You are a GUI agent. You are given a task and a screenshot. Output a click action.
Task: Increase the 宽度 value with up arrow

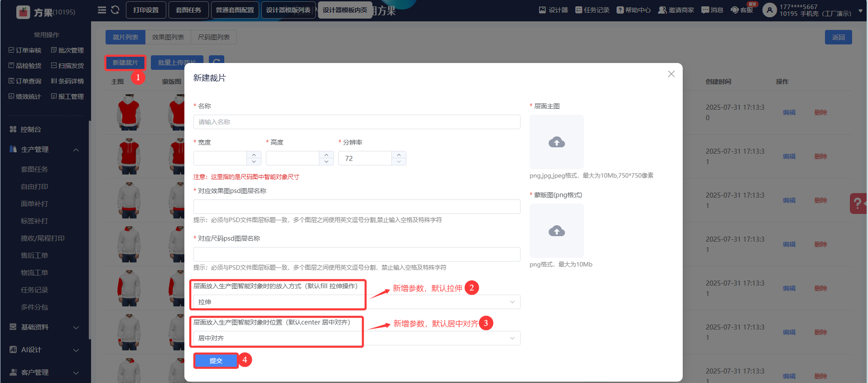click(254, 155)
